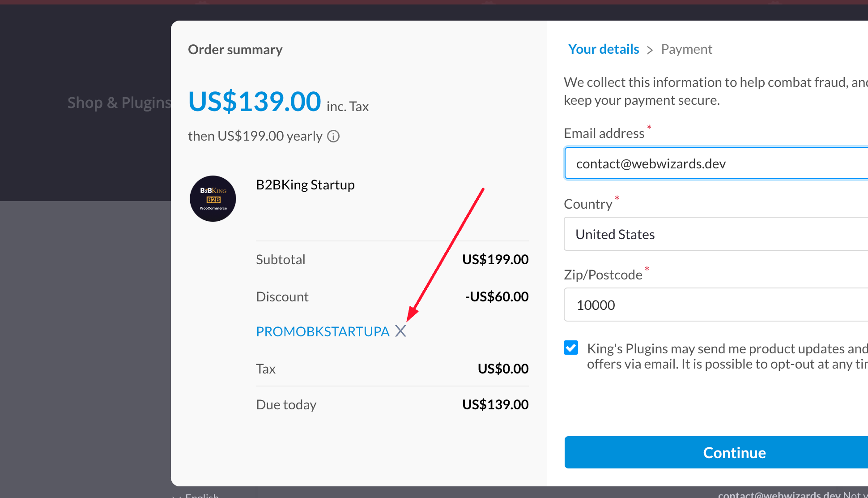This screenshot has height=498, width=868.
Task: Click the Email address input field
Action: click(x=716, y=163)
